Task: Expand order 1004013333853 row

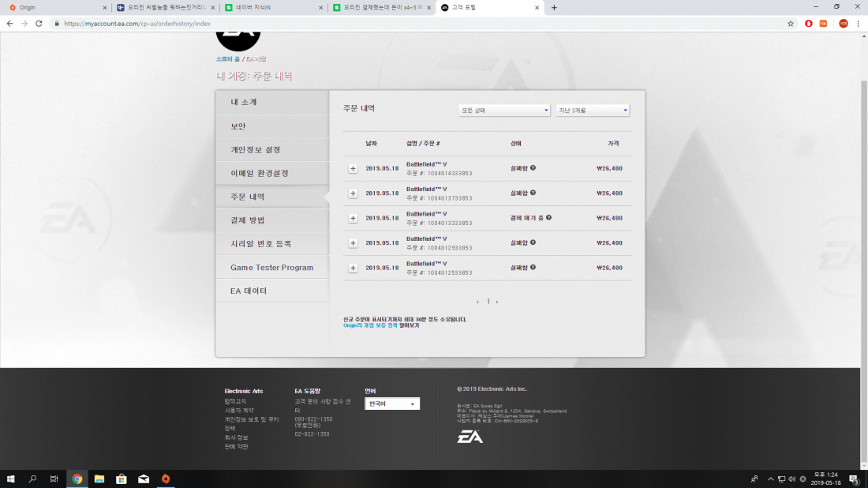Action: click(353, 218)
